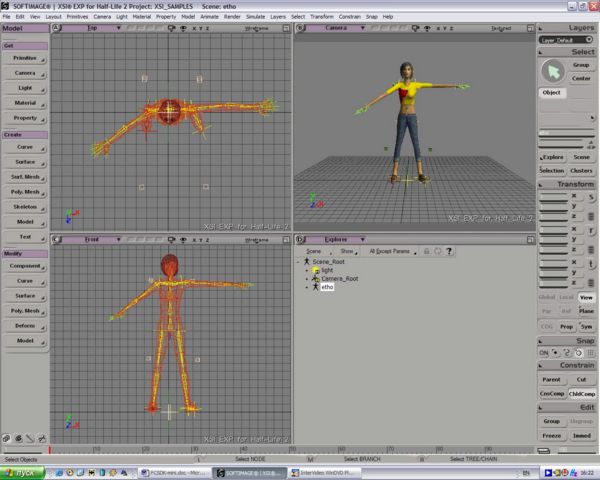Toggle Snap ON button
This screenshot has width=600, height=480.
[x=544, y=353]
